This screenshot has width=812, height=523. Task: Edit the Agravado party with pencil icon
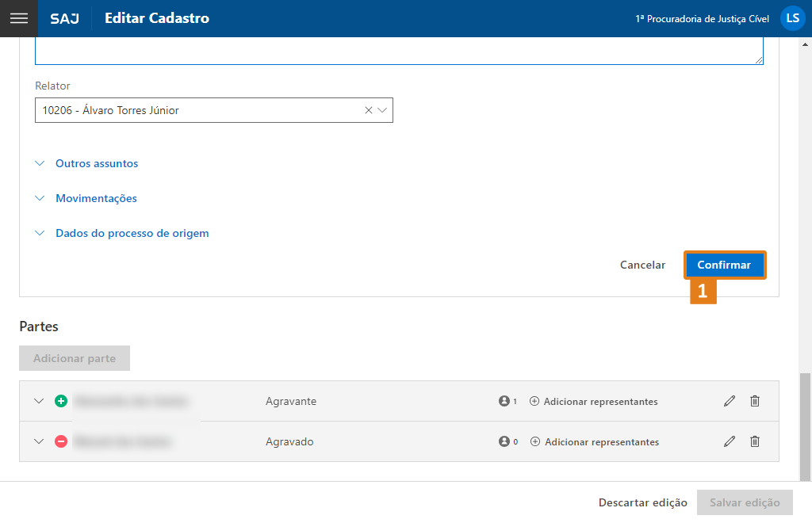(x=730, y=441)
